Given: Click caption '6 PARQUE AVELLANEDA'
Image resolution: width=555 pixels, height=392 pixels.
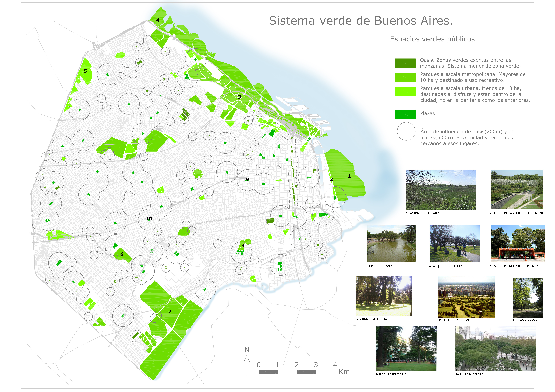Looking at the screenshot, I should pos(372,319).
